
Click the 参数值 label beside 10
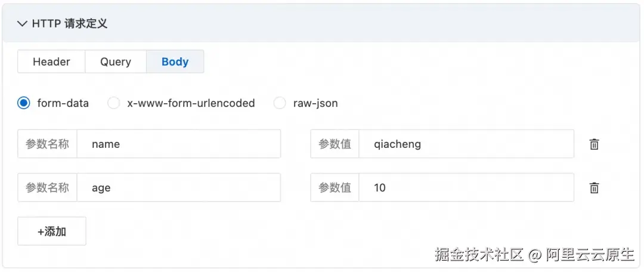(335, 188)
